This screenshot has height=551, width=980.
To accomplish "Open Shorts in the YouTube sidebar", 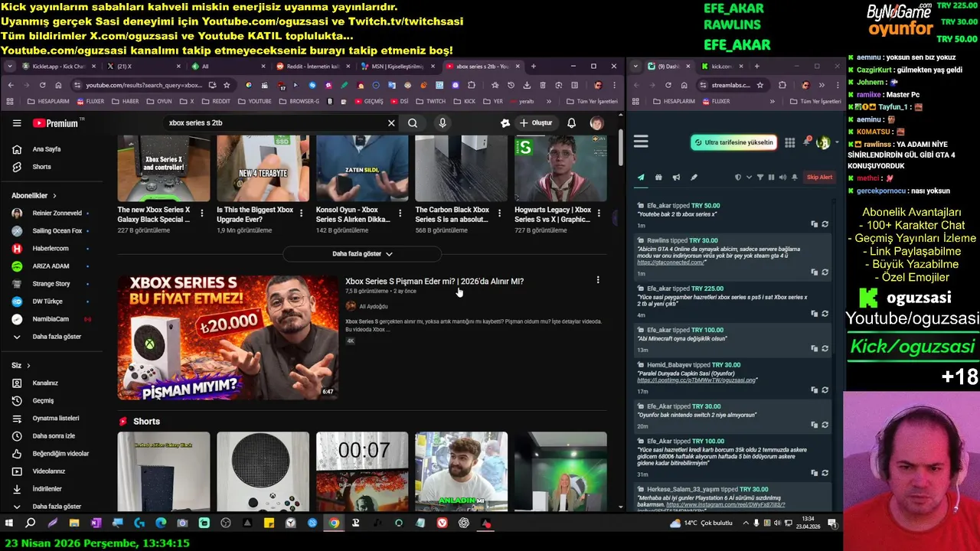I will pyautogui.click(x=52, y=167).
